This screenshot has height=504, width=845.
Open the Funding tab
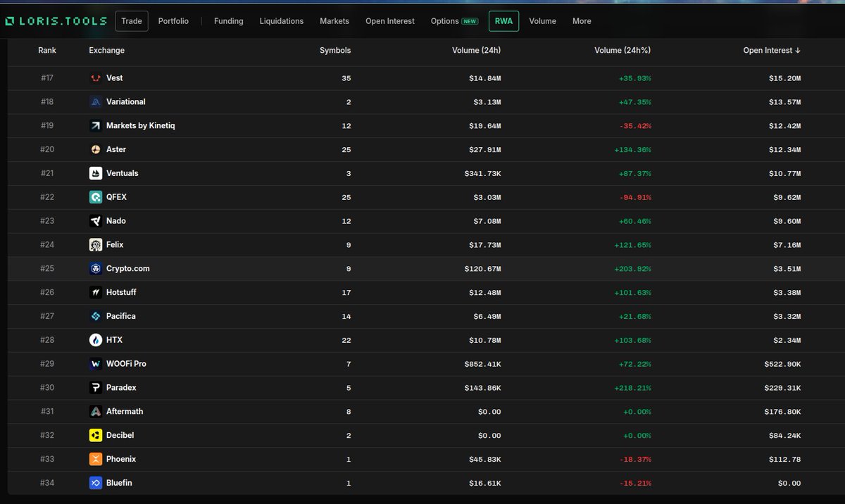229,21
